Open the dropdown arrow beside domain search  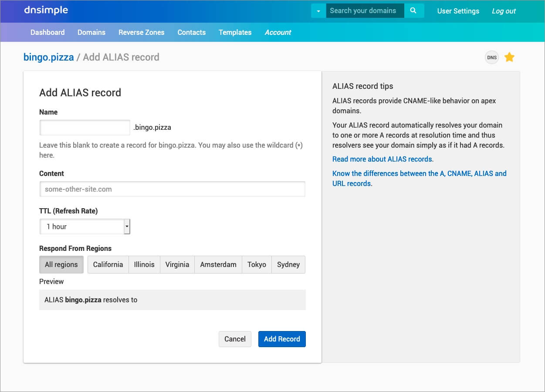pos(318,11)
